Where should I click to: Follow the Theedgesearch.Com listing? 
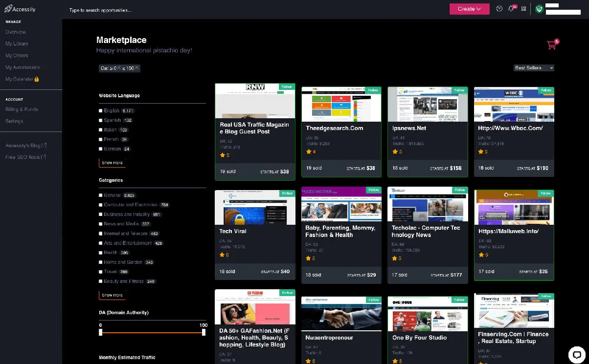[373, 90]
